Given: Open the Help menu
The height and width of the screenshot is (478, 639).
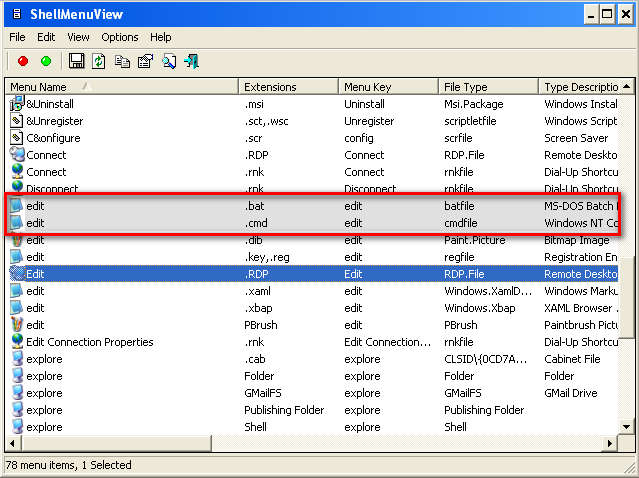Looking at the screenshot, I should (x=161, y=37).
